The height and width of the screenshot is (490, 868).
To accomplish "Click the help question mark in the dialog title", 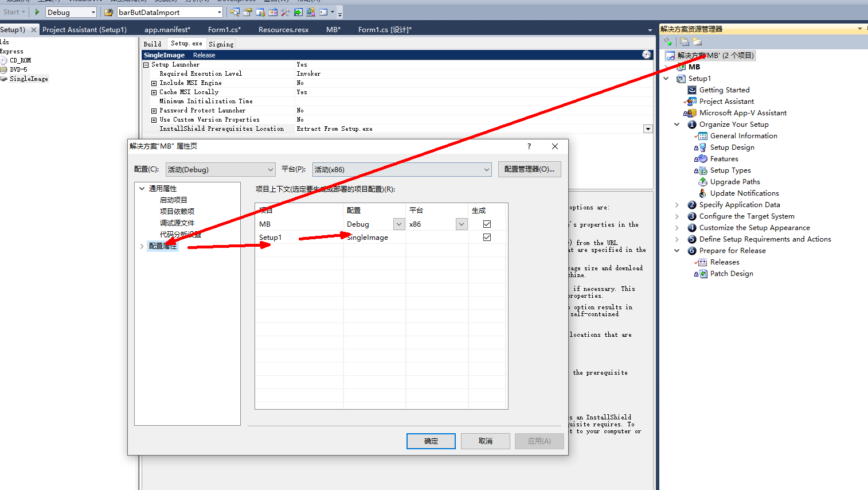I will [529, 146].
